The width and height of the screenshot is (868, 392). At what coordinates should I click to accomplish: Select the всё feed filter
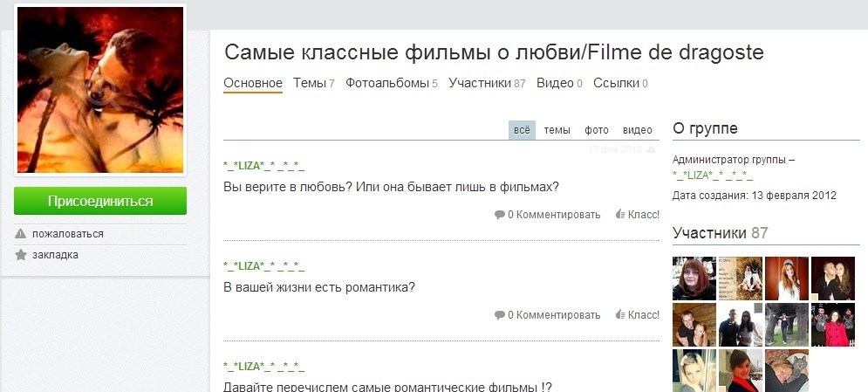pos(522,130)
